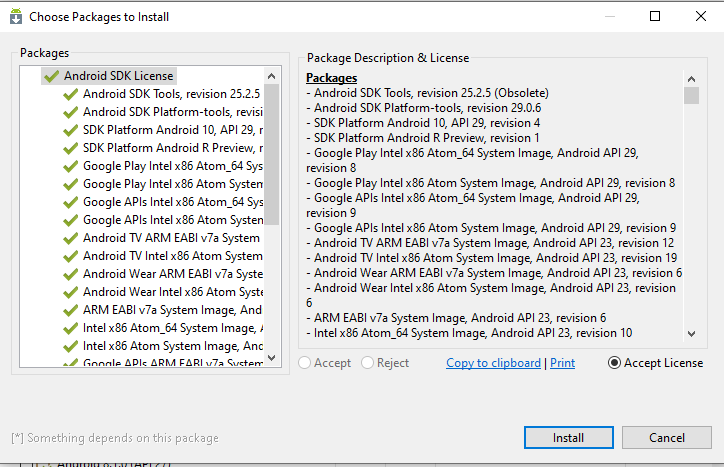Select the Reject radio button
The height and width of the screenshot is (467, 724).
coord(367,363)
